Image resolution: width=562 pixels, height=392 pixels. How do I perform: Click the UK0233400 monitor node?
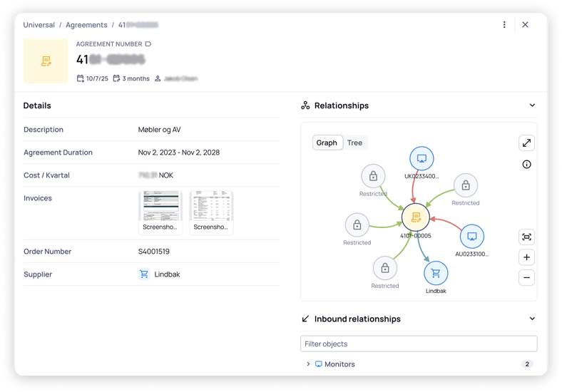coord(421,158)
